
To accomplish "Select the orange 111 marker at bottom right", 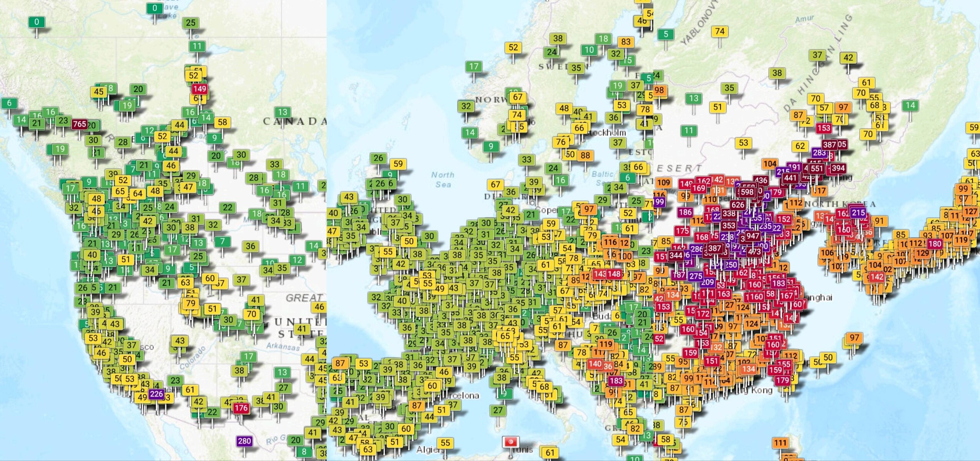I will tap(780, 443).
